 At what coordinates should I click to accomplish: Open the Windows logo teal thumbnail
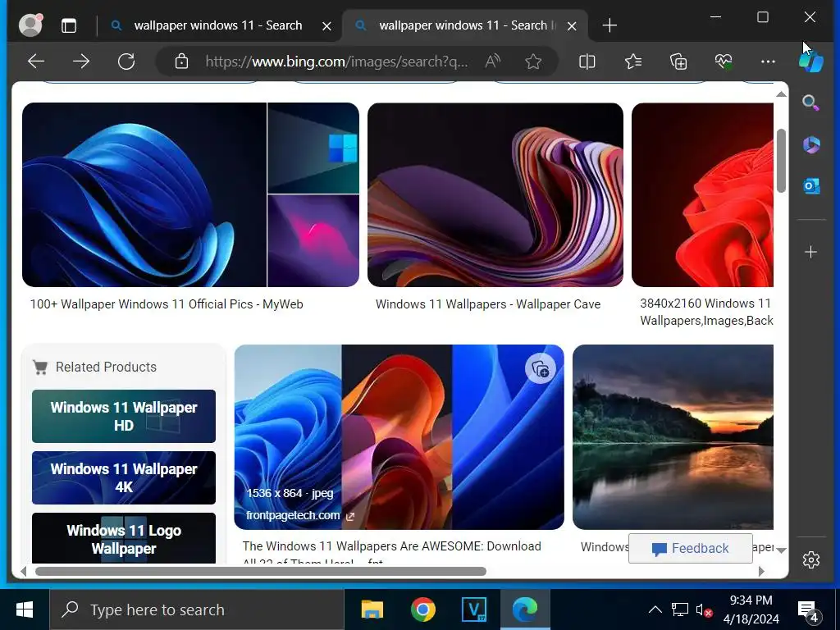tap(313, 148)
